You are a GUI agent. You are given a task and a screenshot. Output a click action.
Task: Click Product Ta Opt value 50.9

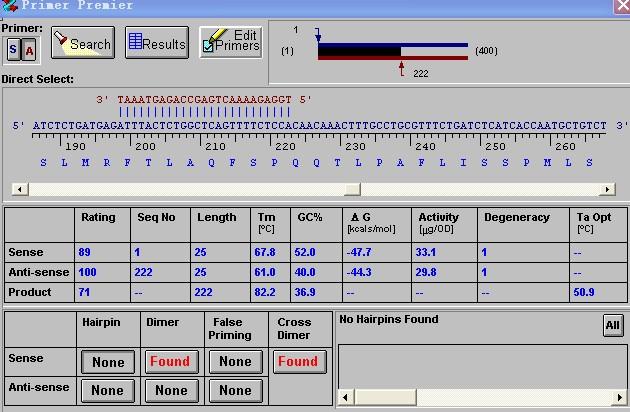584,292
